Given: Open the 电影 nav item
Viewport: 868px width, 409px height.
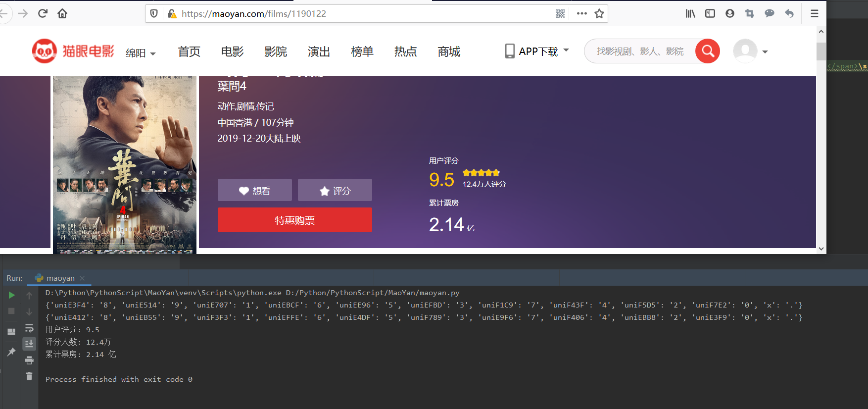Looking at the screenshot, I should 232,51.
